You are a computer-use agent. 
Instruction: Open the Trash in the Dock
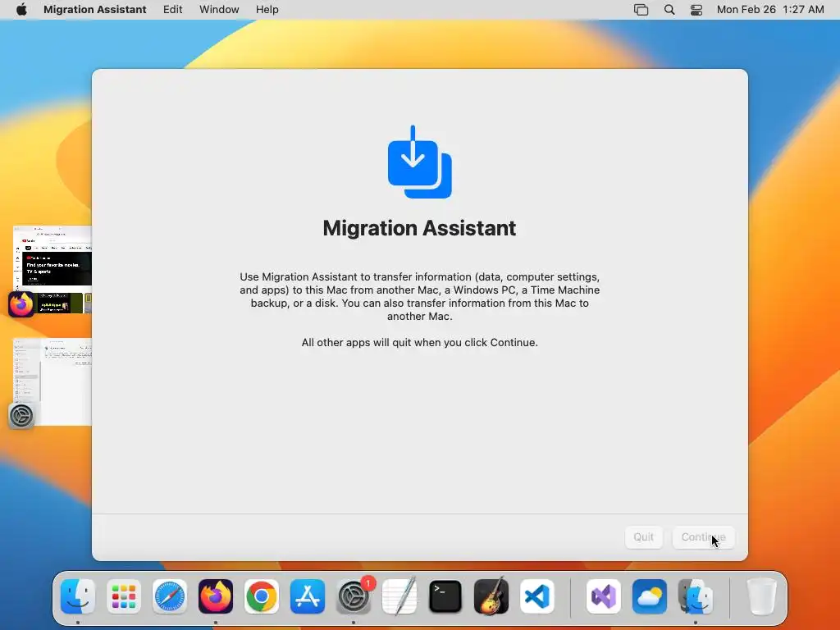click(x=762, y=596)
